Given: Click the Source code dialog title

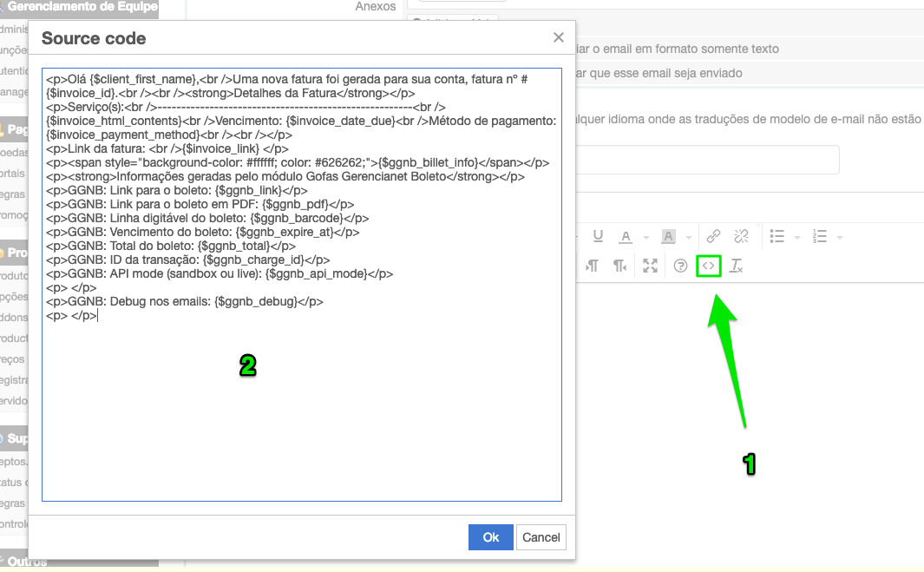Looking at the screenshot, I should [94, 38].
